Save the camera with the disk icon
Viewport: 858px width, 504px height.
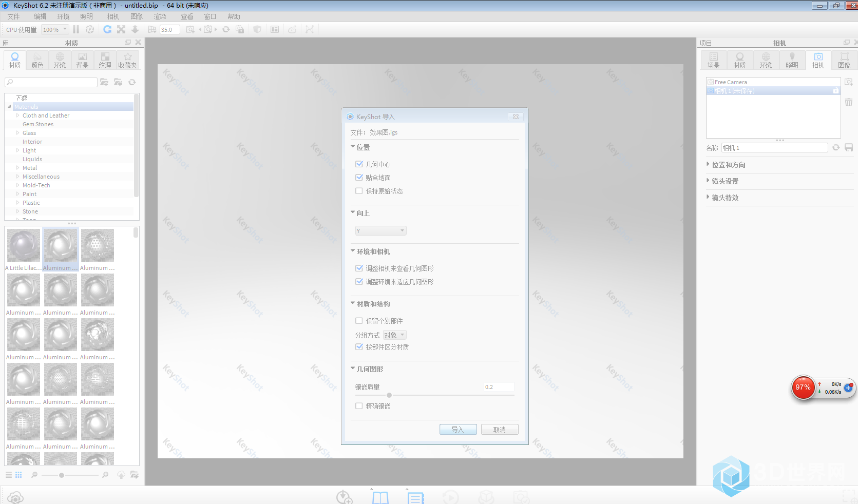[x=849, y=148]
